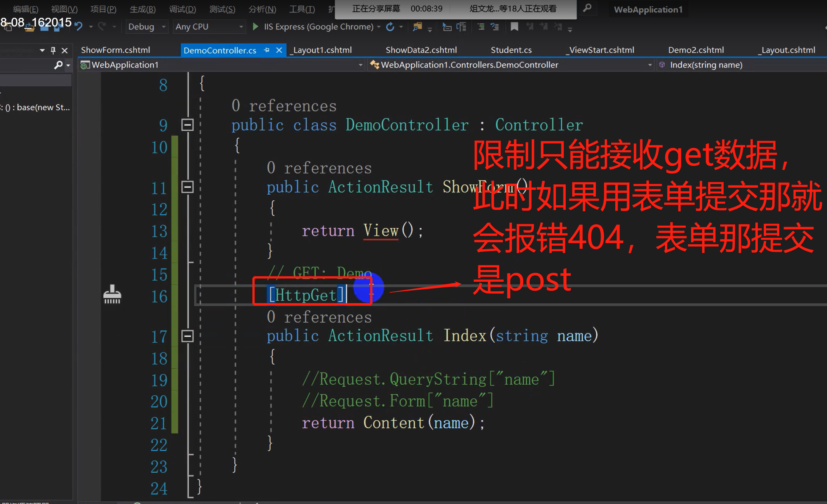827x504 pixels.
Task: Start IIS Express with green play icon
Action: 256,27
